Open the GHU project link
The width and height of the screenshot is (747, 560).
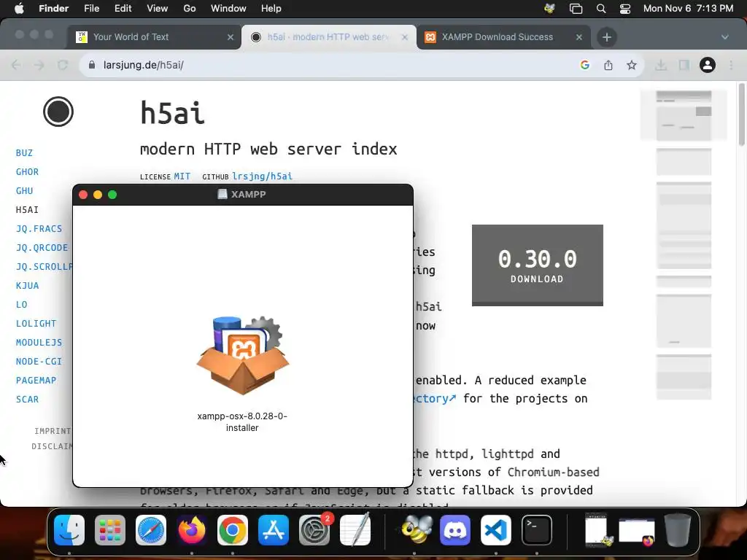24,191
